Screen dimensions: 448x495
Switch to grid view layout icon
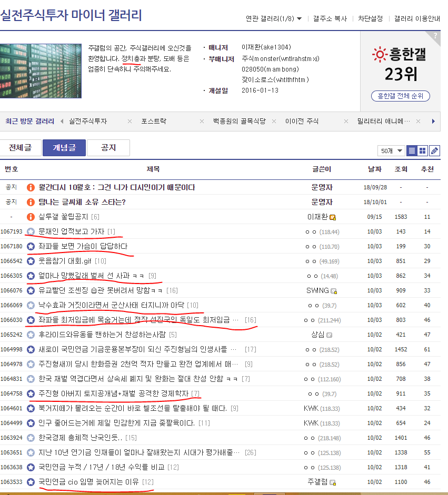(x=423, y=151)
